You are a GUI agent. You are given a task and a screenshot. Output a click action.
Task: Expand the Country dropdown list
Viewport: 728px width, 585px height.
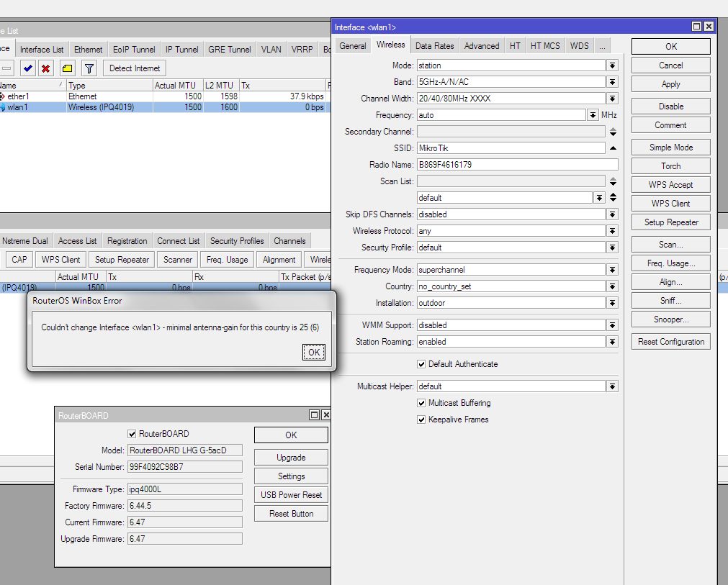pyautogui.click(x=612, y=286)
